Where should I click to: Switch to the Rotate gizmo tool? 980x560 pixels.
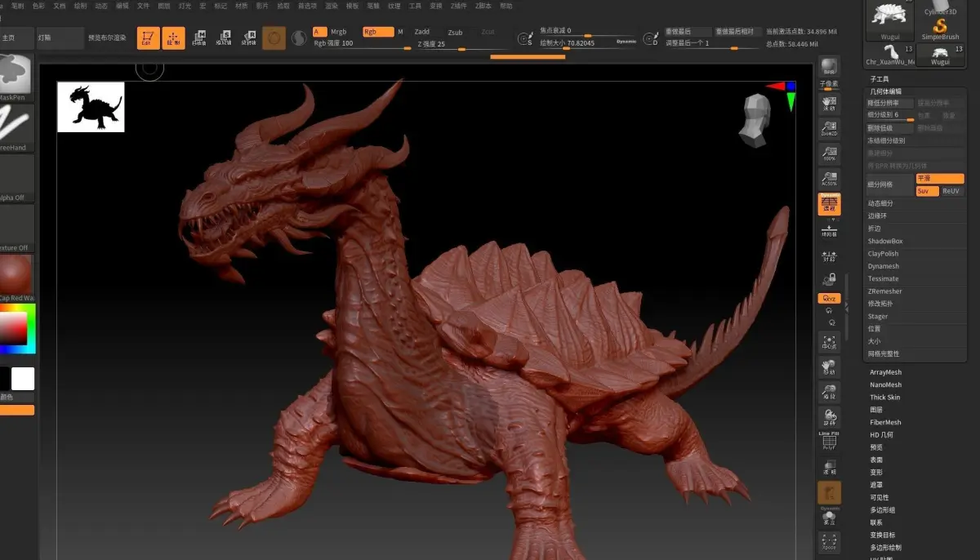[249, 38]
